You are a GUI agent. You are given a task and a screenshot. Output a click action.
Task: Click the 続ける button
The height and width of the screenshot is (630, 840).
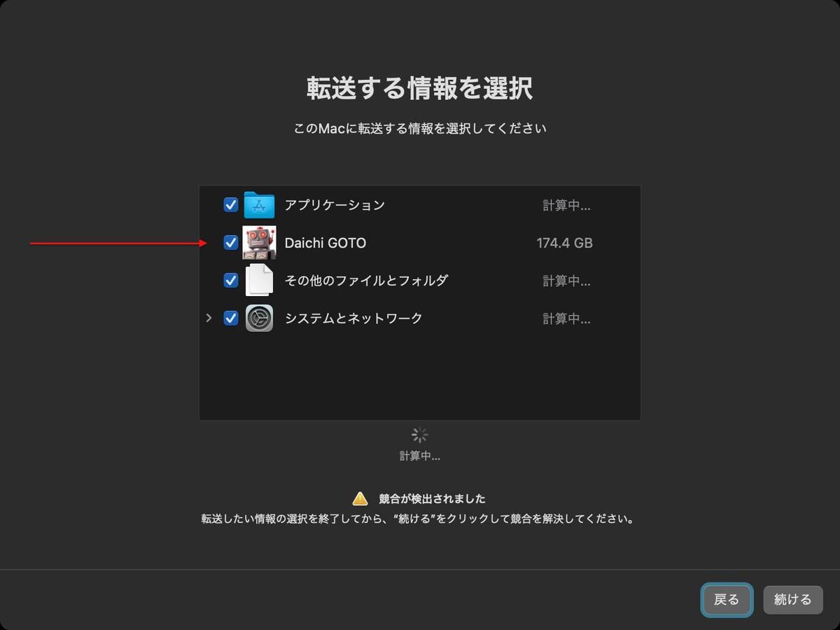click(793, 600)
